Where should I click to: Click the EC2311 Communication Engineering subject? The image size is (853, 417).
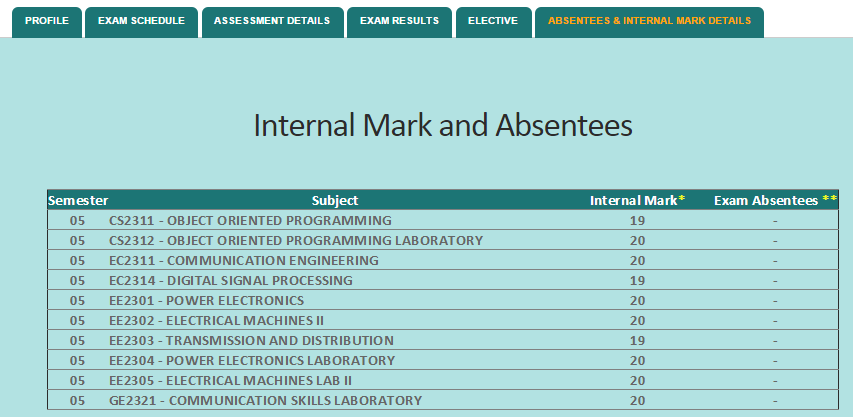pyautogui.click(x=244, y=260)
